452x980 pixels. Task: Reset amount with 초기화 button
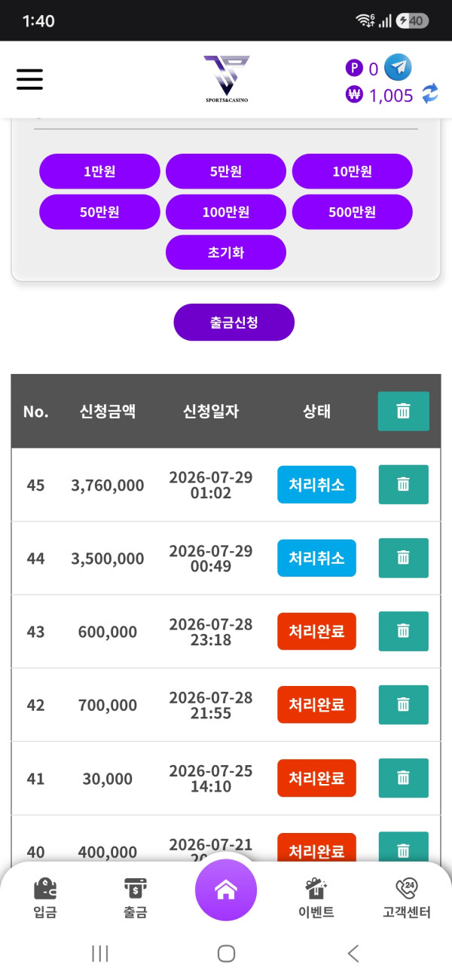[x=226, y=253]
